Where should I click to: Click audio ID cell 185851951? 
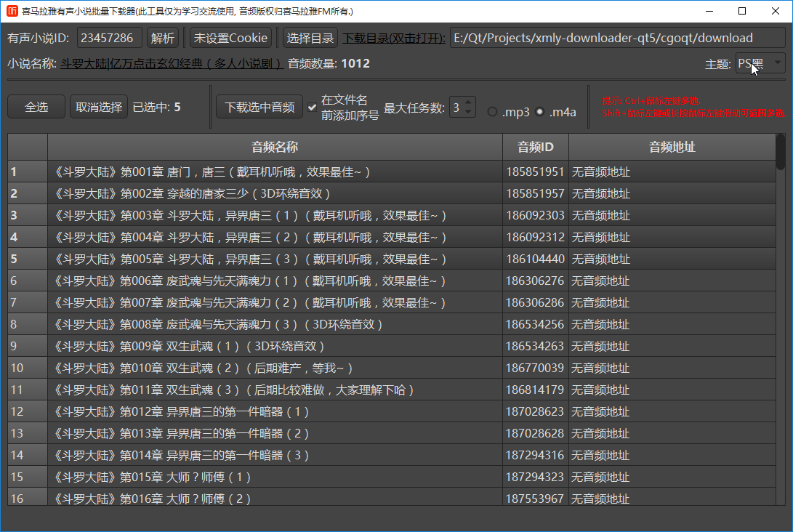[536, 172]
